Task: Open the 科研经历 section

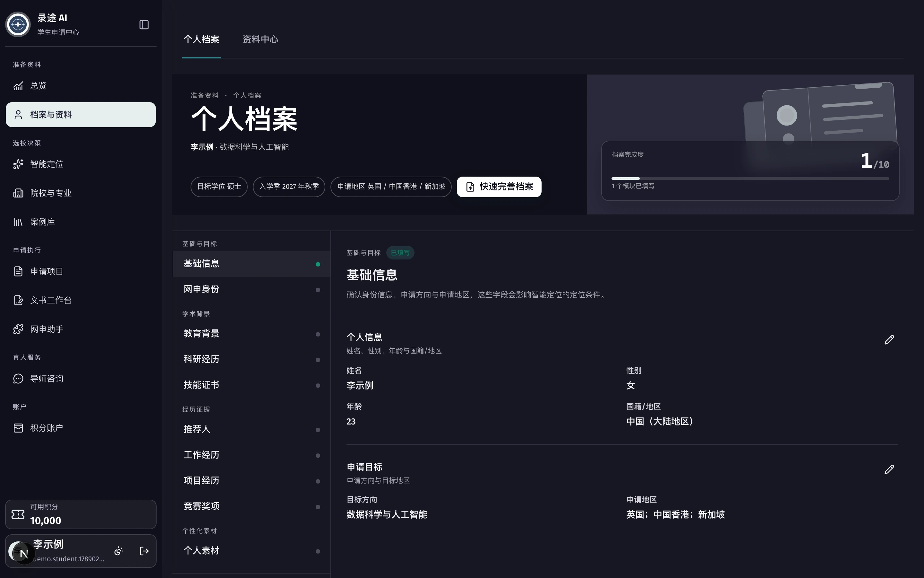Action: (252, 359)
